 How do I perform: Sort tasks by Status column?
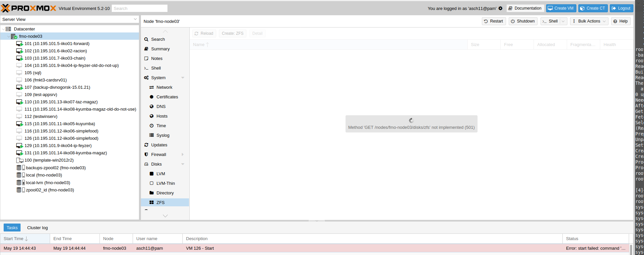(x=596, y=238)
